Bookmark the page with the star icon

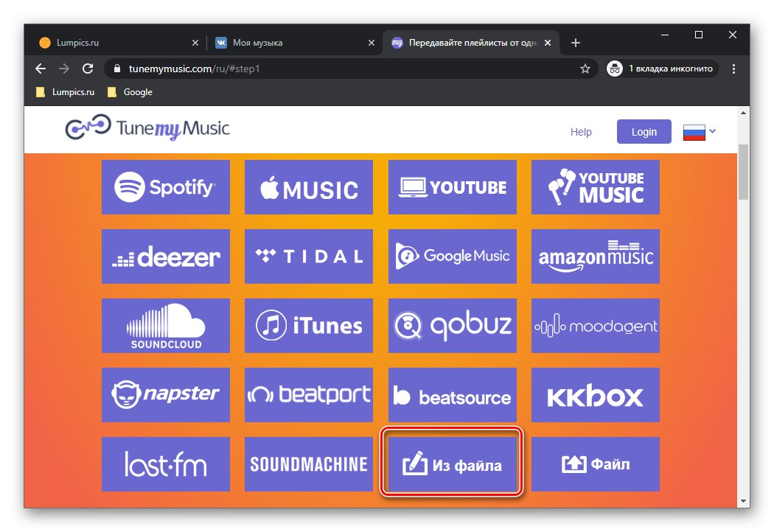coord(585,68)
